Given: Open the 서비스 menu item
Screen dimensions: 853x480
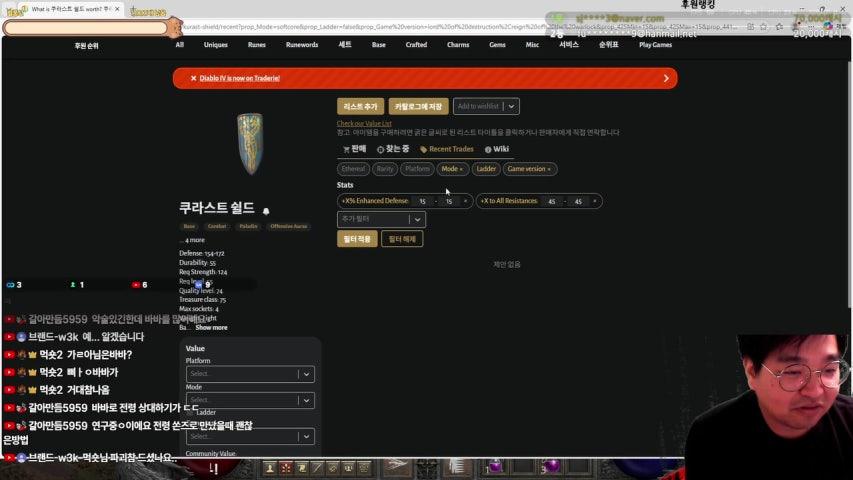Looking at the screenshot, I should [569, 45].
